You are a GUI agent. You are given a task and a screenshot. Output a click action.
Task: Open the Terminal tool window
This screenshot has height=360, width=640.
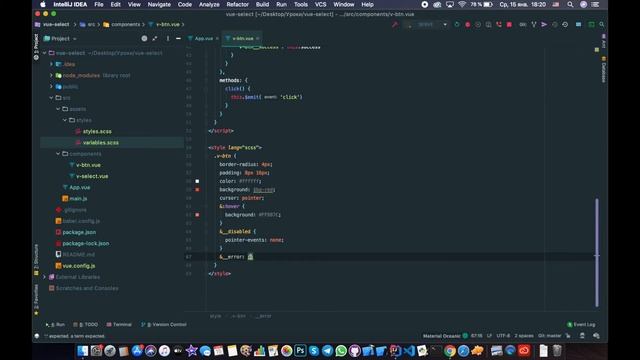tap(119, 324)
